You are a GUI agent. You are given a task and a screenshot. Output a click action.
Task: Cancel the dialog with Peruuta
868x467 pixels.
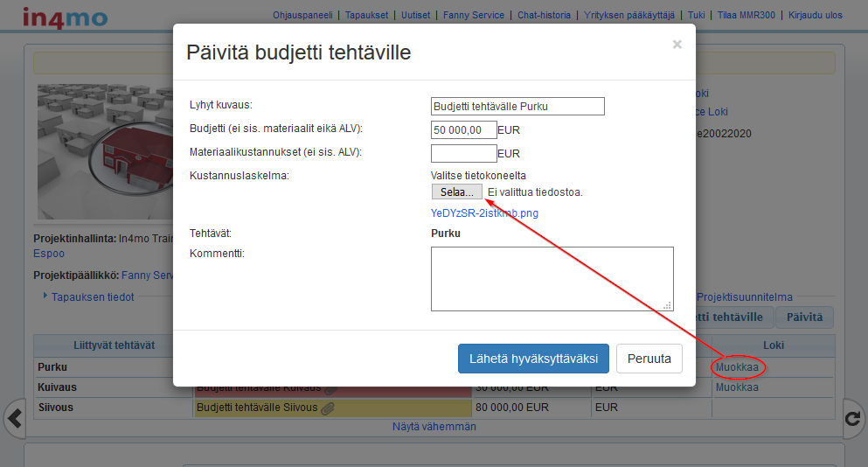click(x=649, y=359)
